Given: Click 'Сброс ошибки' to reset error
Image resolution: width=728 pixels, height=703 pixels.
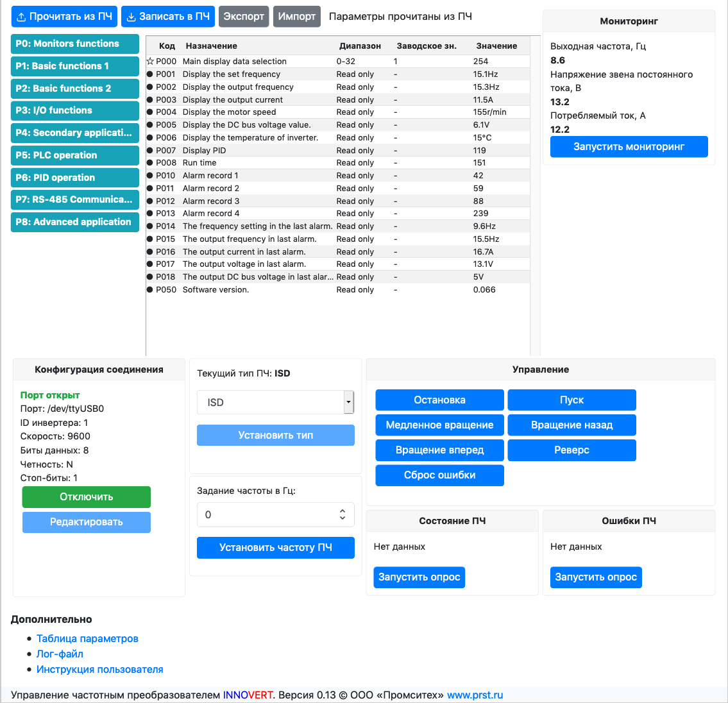Looking at the screenshot, I should tap(439, 475).
